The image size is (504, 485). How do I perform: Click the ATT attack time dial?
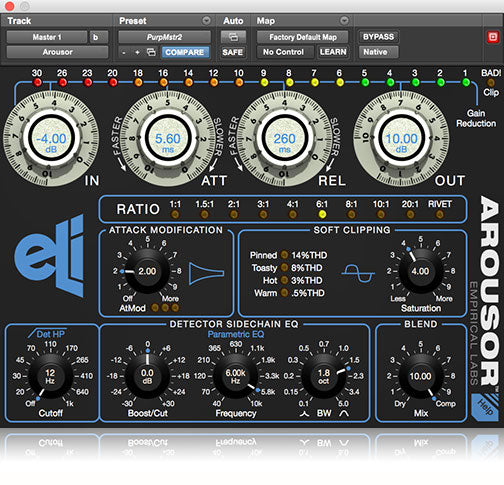point(168,138)
